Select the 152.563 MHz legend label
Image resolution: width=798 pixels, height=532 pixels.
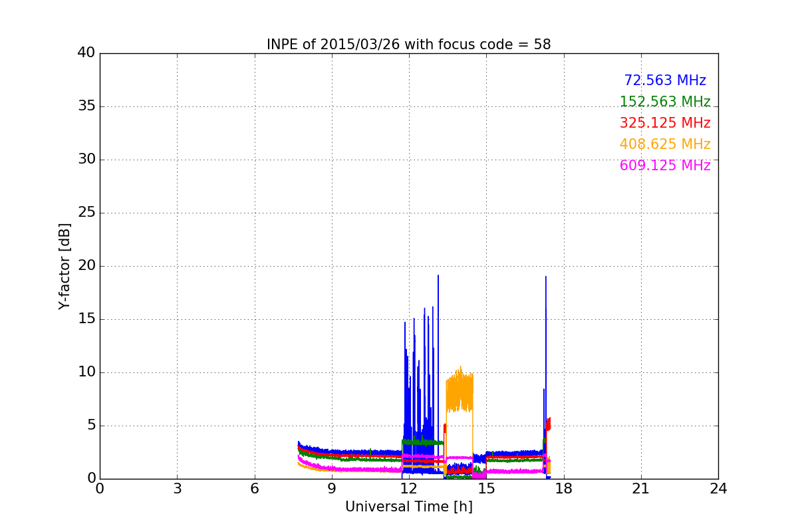coord(665,102)
